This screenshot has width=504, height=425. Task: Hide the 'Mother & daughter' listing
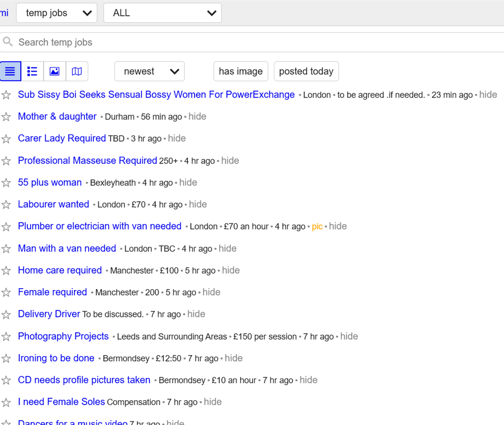[197, 116]
